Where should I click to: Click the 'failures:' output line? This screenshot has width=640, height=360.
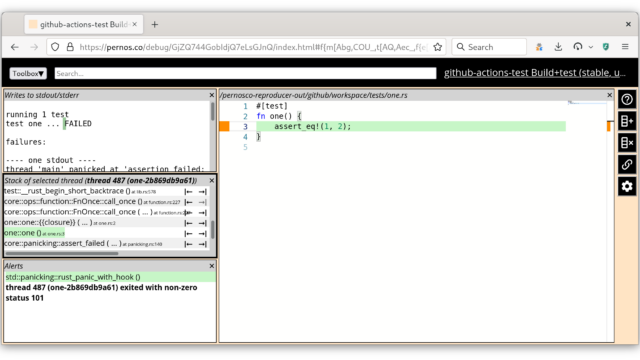tap(26, 142)
